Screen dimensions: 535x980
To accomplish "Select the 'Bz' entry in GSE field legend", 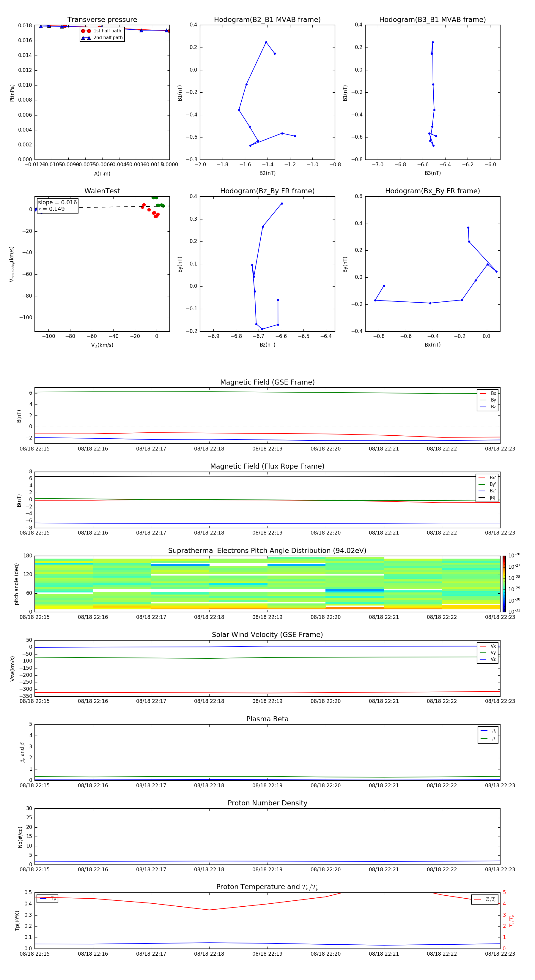I will pos(488,407).
